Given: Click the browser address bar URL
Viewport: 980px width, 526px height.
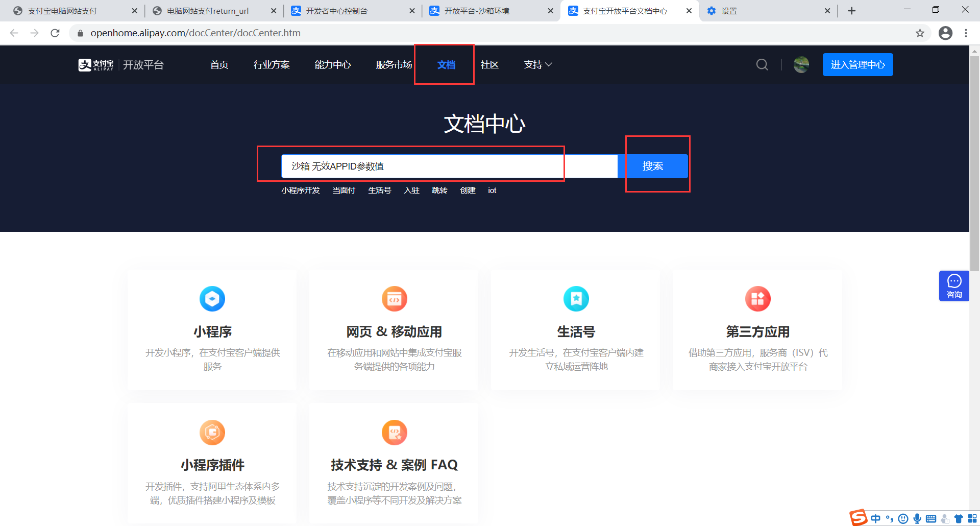Looking at the screenshot, I should point(195,33).
